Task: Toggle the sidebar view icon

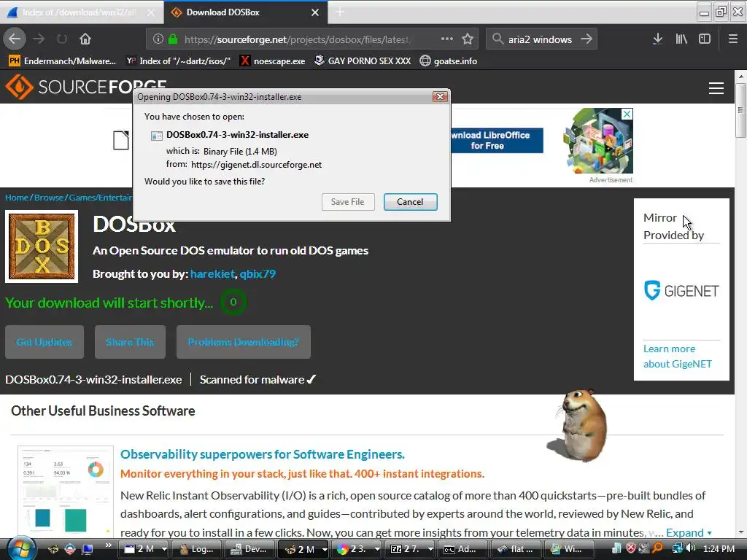Action: pos(705,39)
